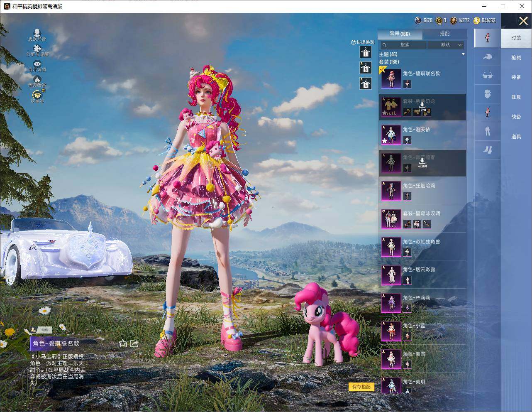Click small item icon under 角色-严莉莉

click(407, 308)
